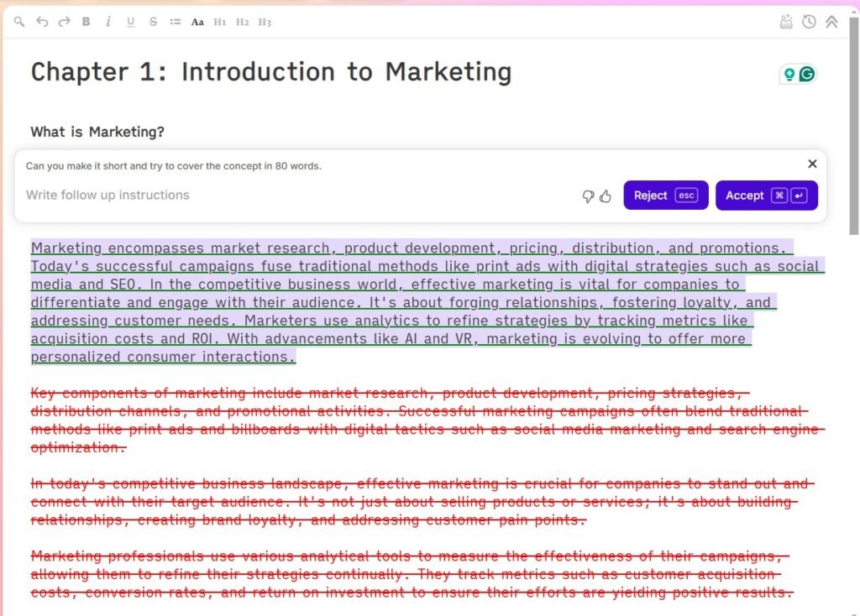Toggle strikethrough formatting

(153, 22)
